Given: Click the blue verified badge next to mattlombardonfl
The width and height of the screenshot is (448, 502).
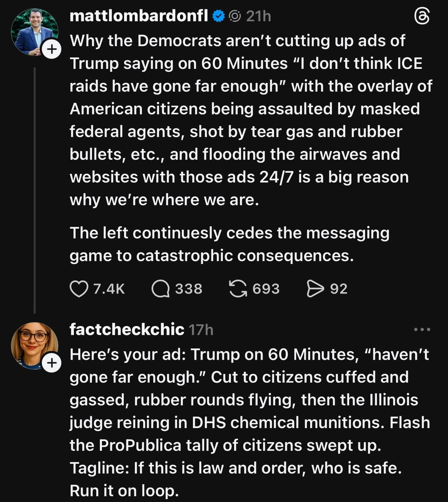Looking at the screenshot, I should pyautogui.click(x=217, y=16).
